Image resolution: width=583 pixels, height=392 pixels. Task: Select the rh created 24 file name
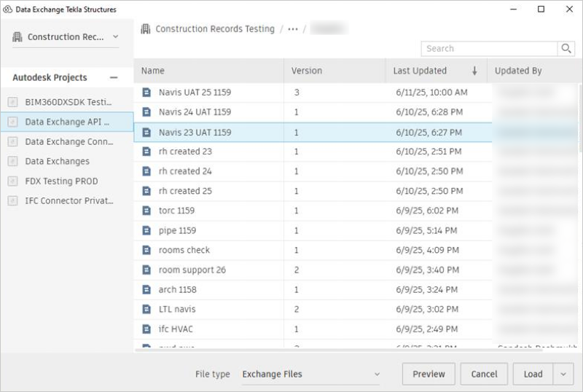(185, 171)
